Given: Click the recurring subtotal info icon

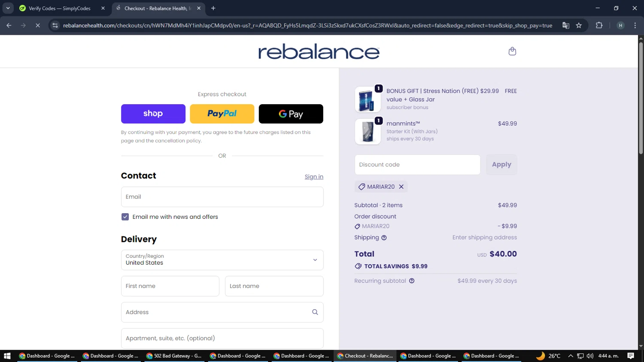Looking at the screenshot, I should (412, 281).
